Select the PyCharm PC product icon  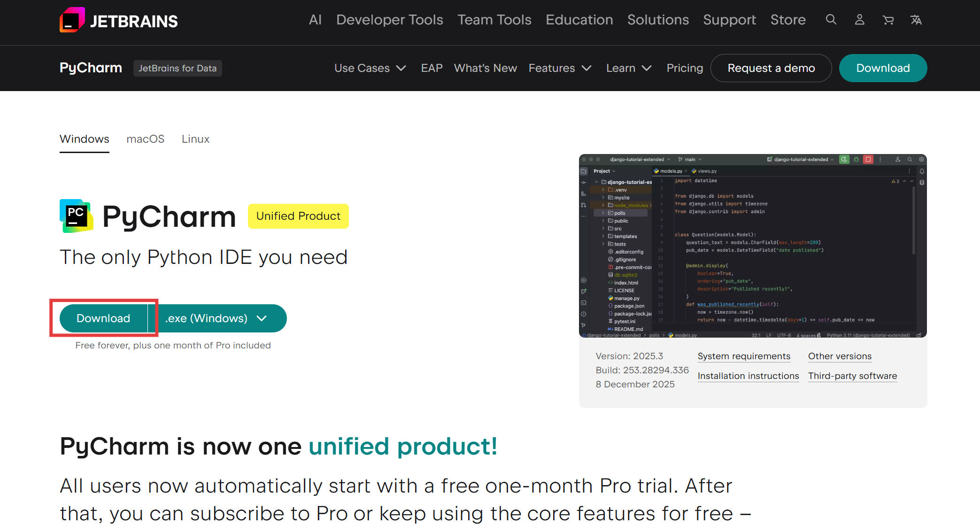pyautogui.click(x=76, y=216)
